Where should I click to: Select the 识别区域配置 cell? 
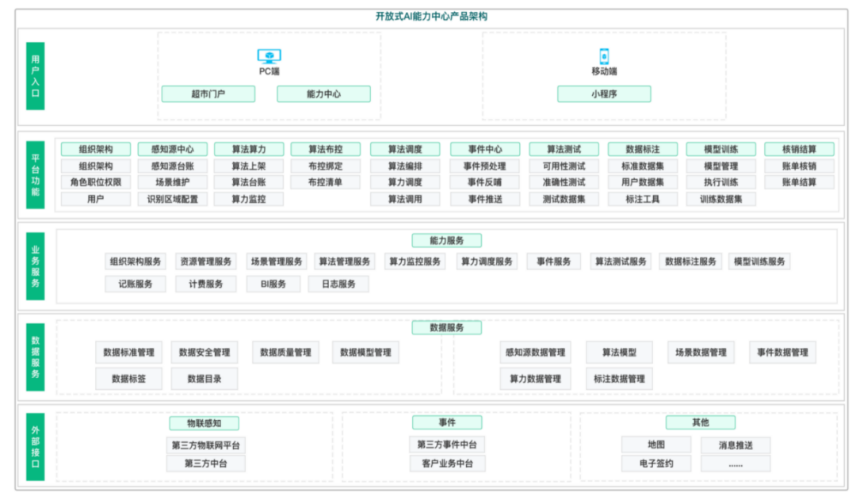173,200
